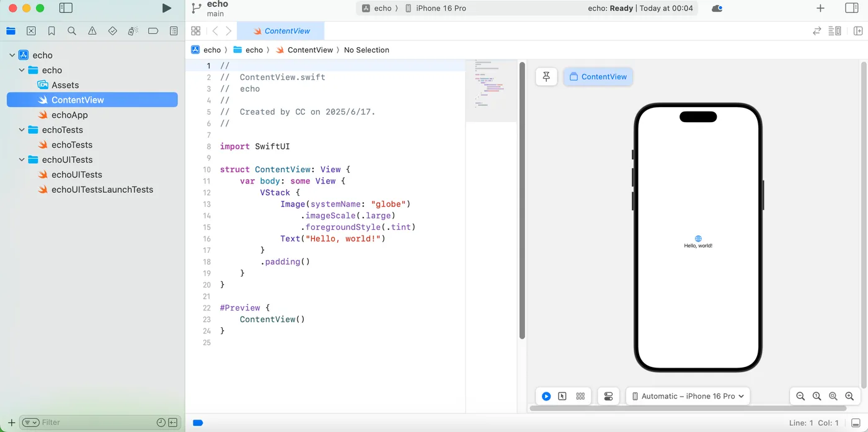The image size is (868, 432).
Task: Open the Project navigator folder icon
Action: [11, 31]
